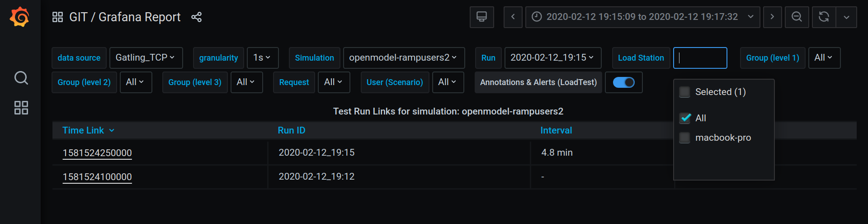868x224 pixels.
Task: Click the Load Station search input field
Action: click(x=700, y=58)
